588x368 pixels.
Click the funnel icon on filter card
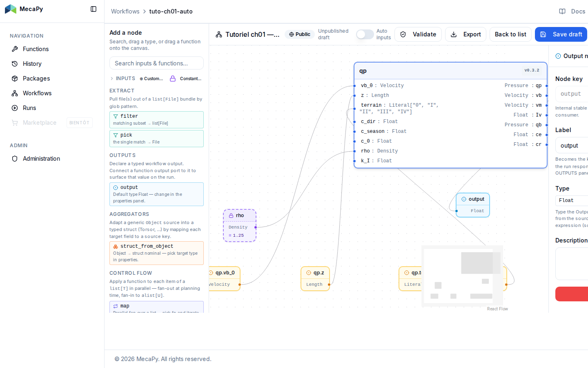pyautogui.click(x=116, y=117)
